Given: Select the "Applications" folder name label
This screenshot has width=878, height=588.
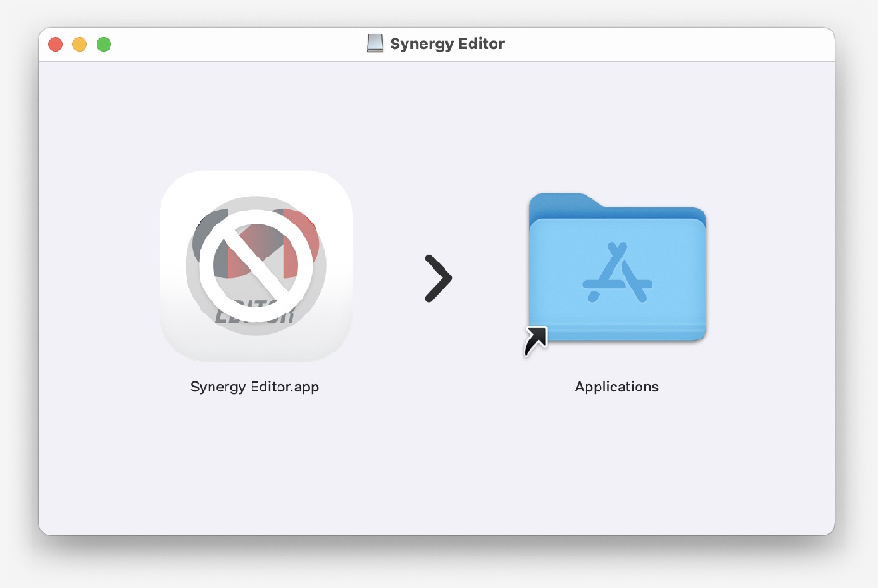Looking at the screenshot, I should pyautogui.click(x=616, y=387).
